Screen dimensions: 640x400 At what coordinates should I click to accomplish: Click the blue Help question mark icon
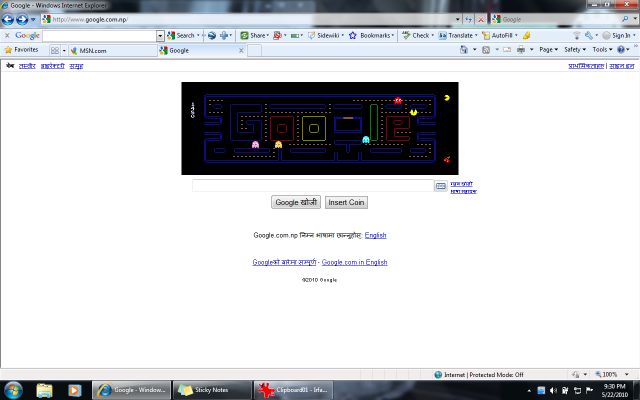[x=620, y=50]
